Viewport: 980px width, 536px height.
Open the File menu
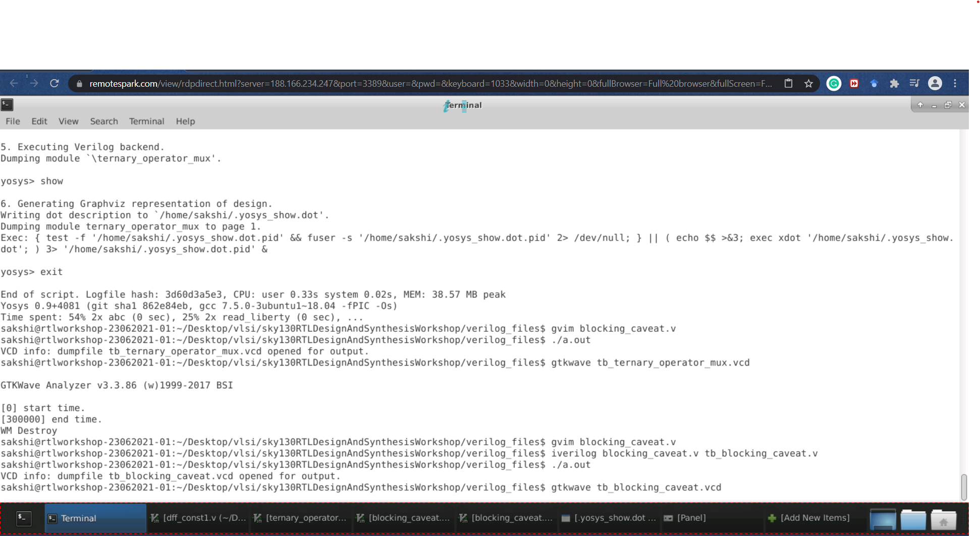point(13,121)
